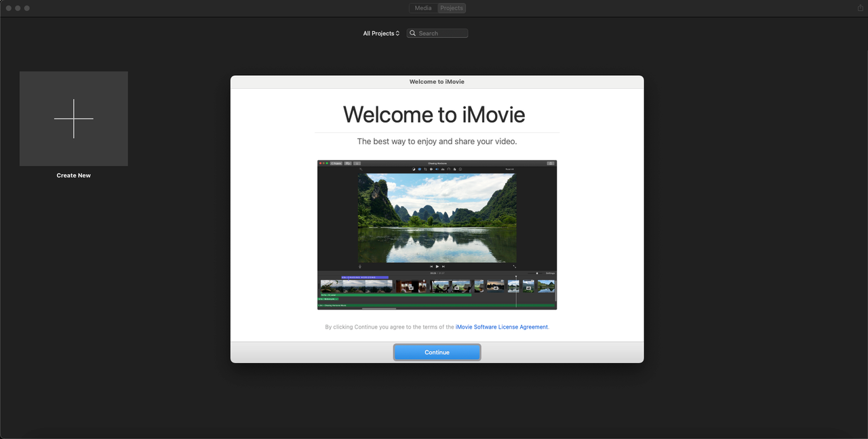
Task: Click the red close window button
Action: pyautogui.click(x=9, y=8)
